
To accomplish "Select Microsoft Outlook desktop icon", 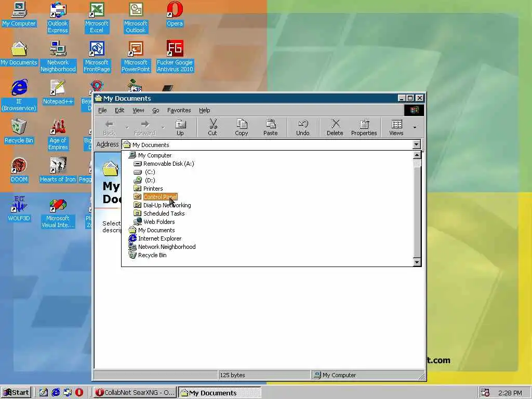I will pyautogui.click(x=136, y=18).
